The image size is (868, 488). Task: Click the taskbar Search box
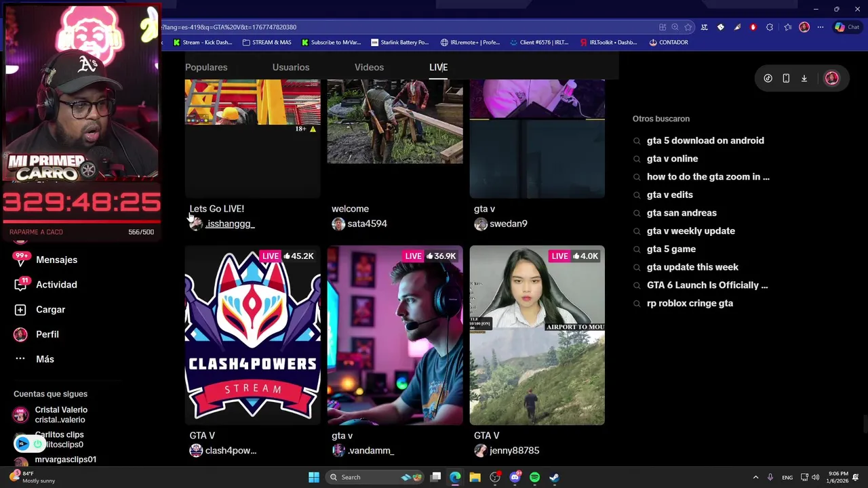373,477
